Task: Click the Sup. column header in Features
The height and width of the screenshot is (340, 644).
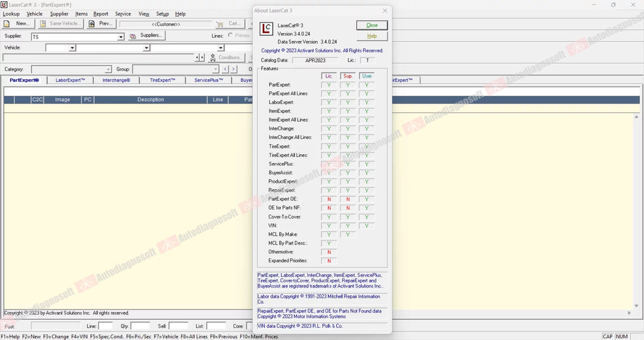Action: (348, 76)
